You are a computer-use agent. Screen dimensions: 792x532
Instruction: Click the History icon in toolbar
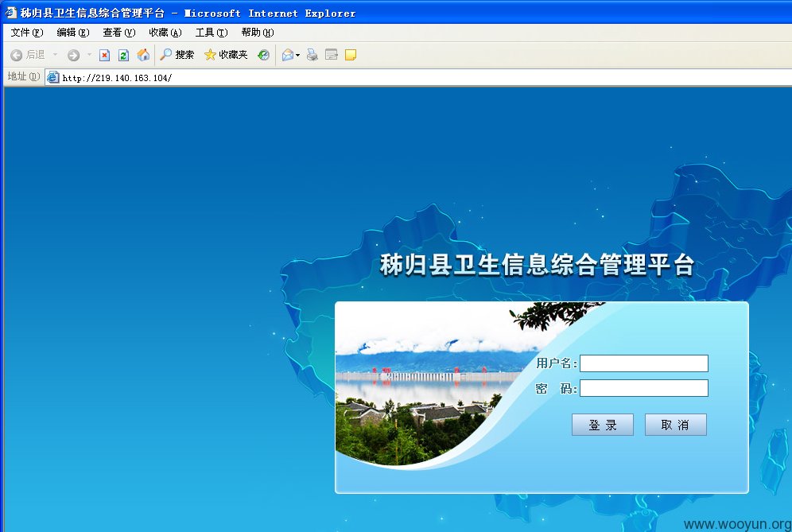click(264, 55)
